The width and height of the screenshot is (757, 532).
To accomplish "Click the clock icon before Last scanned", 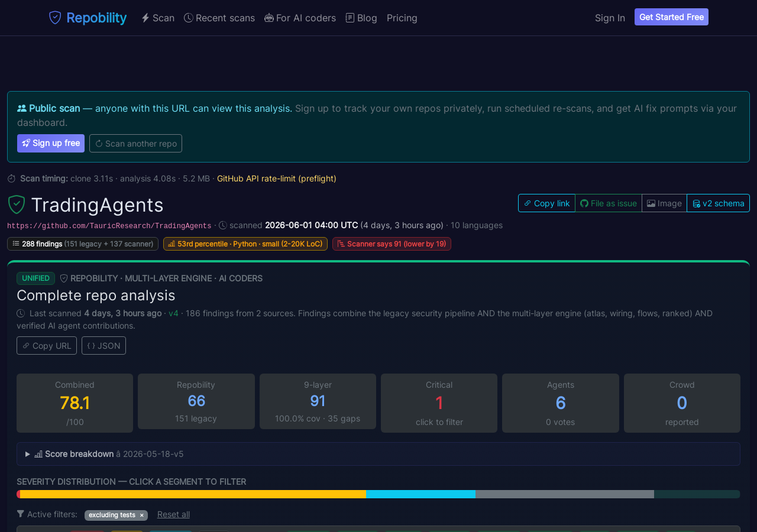I will [21, 313].
